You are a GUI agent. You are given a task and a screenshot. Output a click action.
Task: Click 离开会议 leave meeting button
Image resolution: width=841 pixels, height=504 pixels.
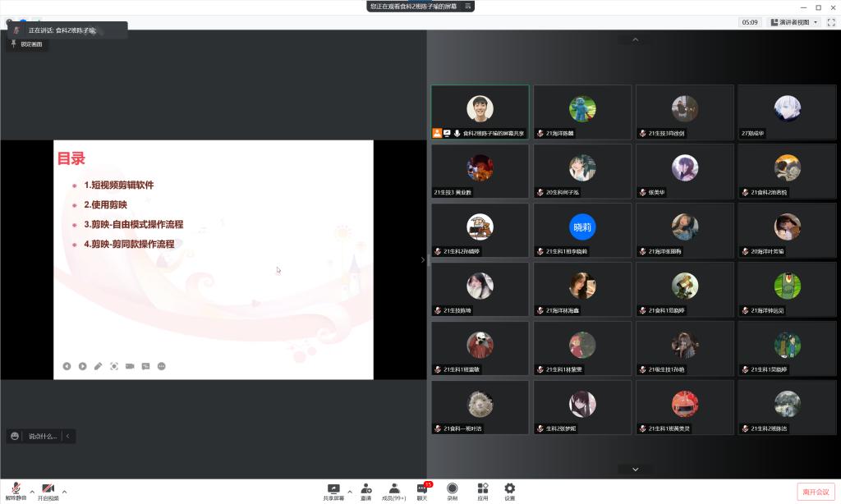pyautogui.click(x=816, y=492)
